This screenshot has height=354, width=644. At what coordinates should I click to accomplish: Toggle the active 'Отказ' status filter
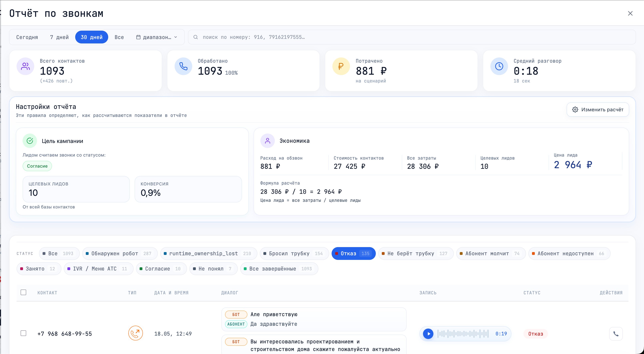point(354,253)
